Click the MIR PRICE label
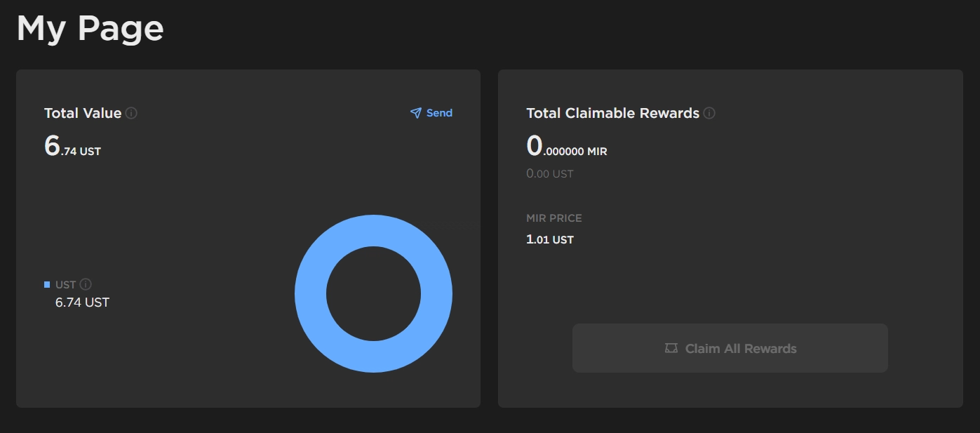The width and height of the screenshot is (980, 433). point(553,218)
